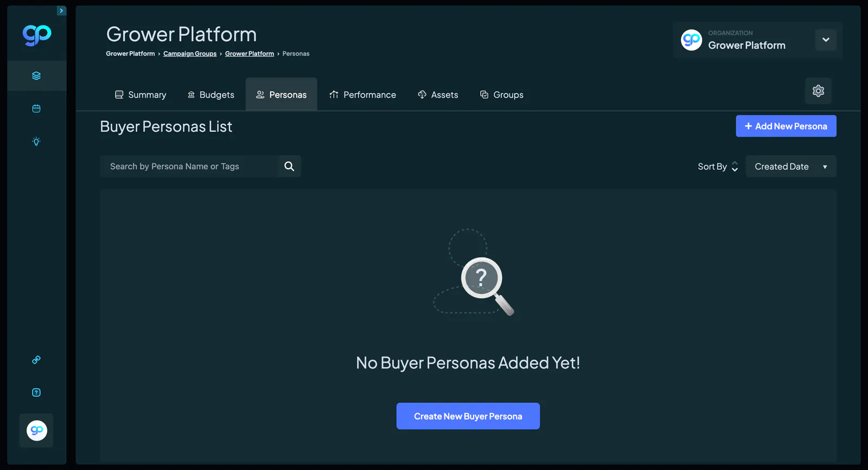Open the settings gear icon
The width and height of the screenshot is (868, 470).
(818, 91)
